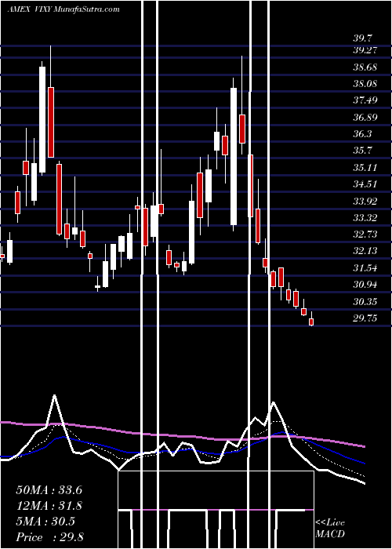Click the 36.3 price axis label

(362, 134)
